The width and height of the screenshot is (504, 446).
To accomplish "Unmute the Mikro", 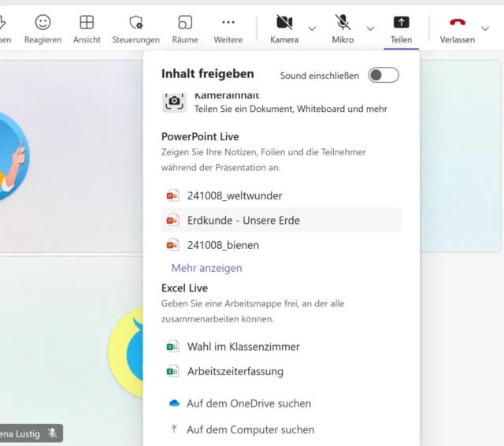I will coord(343,29).
